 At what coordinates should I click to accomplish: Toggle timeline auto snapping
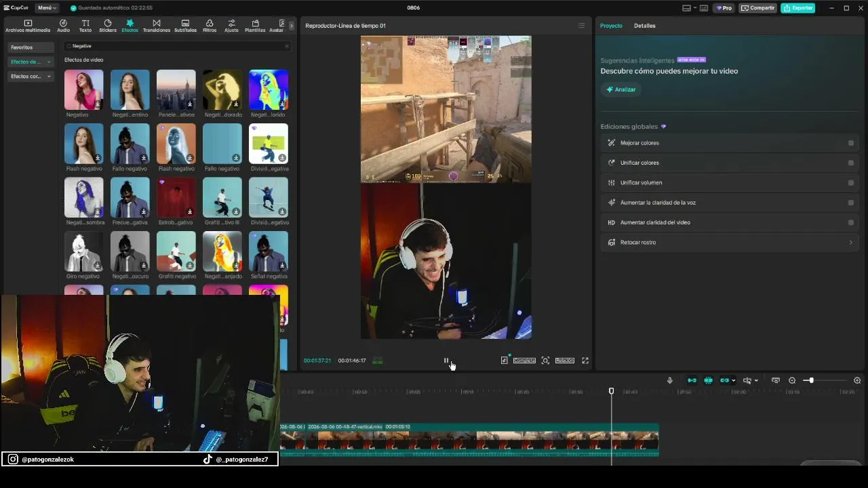tap(708, 380)
